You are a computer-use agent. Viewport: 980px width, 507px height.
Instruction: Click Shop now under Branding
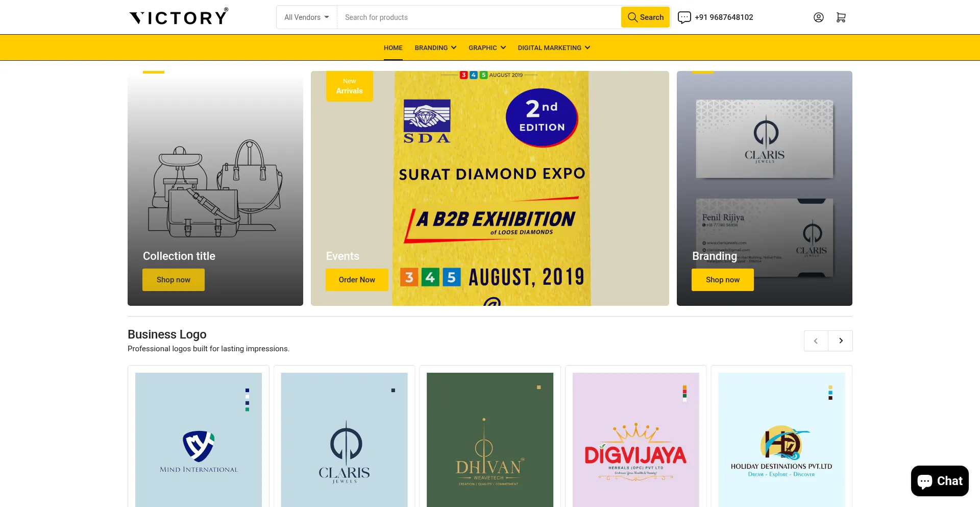(x=723, y=280)
